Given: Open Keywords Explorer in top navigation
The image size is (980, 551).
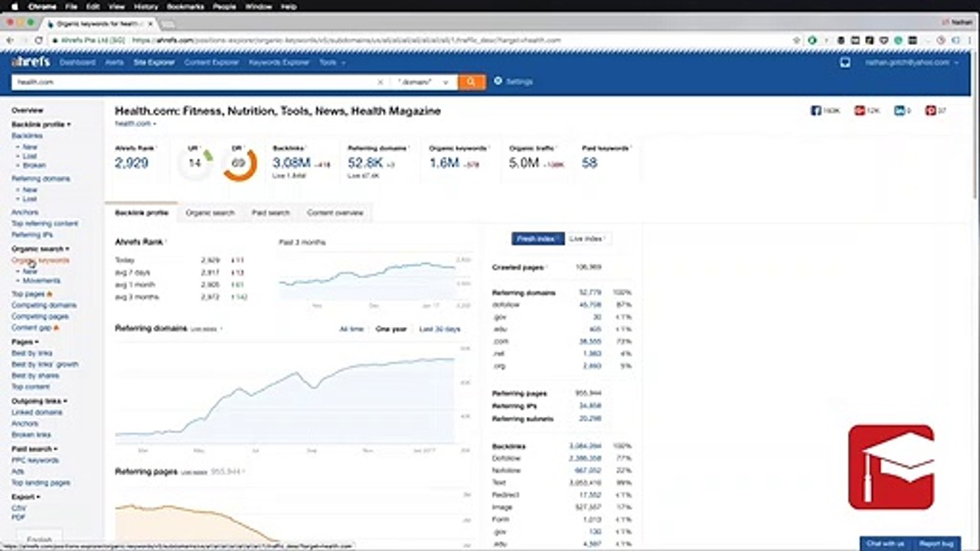Looking at the screenshot, I should point(279,63).
